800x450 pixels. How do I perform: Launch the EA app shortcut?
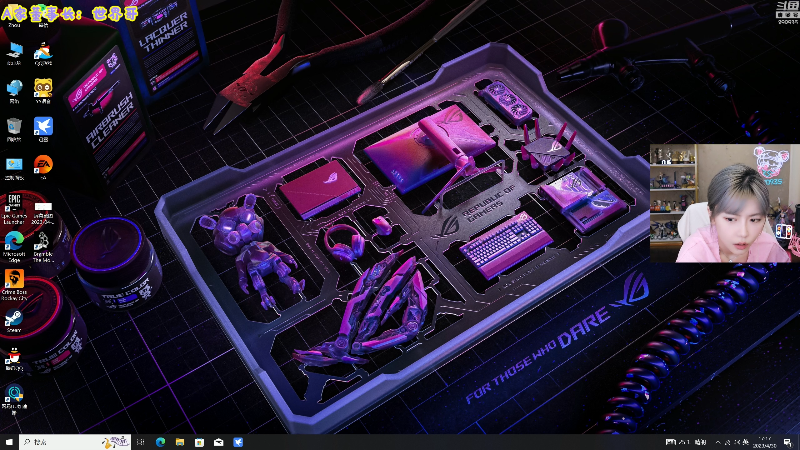pos(43,168)
